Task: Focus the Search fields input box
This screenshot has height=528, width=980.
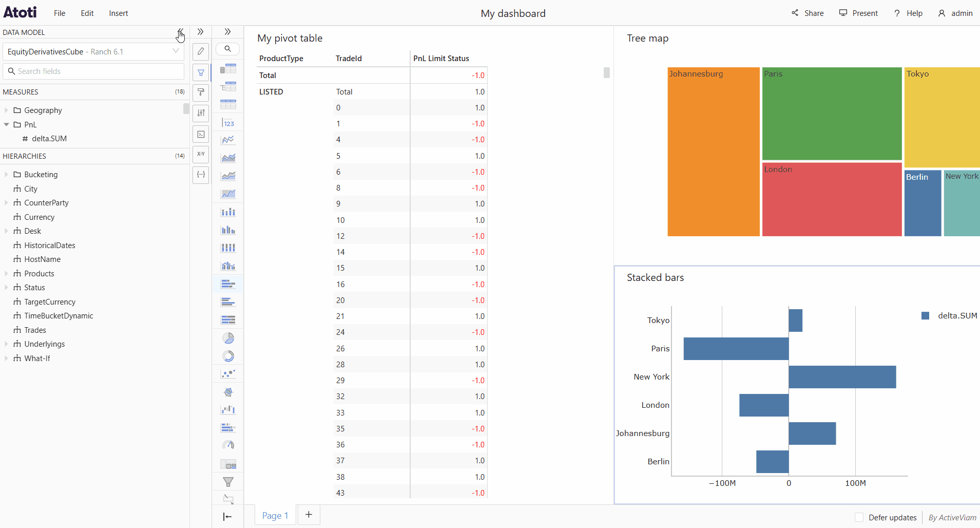Action: coord(93,71)
